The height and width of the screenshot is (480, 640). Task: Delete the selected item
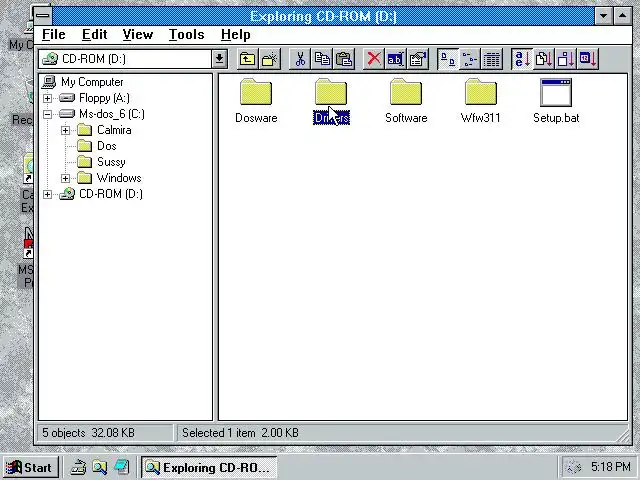click(x=374, y=59)
